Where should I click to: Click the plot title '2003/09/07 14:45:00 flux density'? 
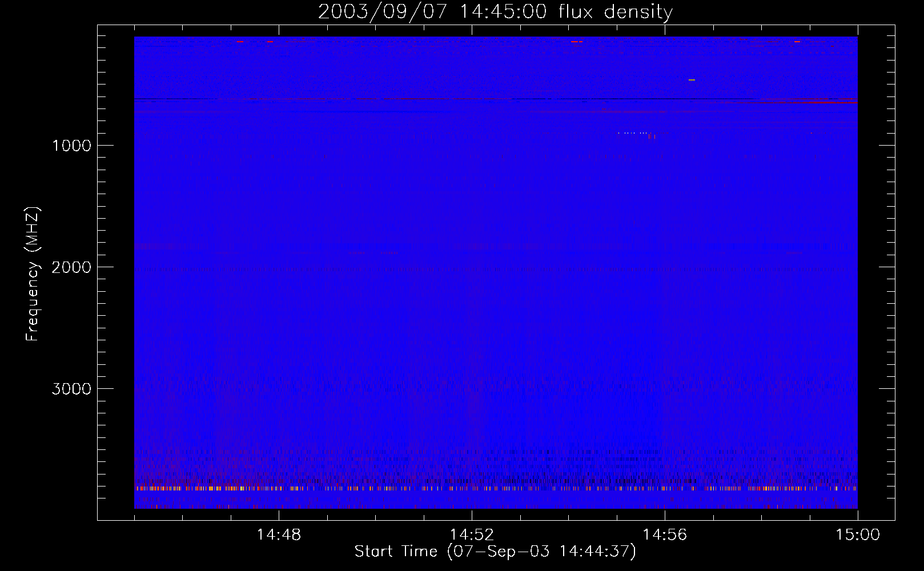click(495, 12)
